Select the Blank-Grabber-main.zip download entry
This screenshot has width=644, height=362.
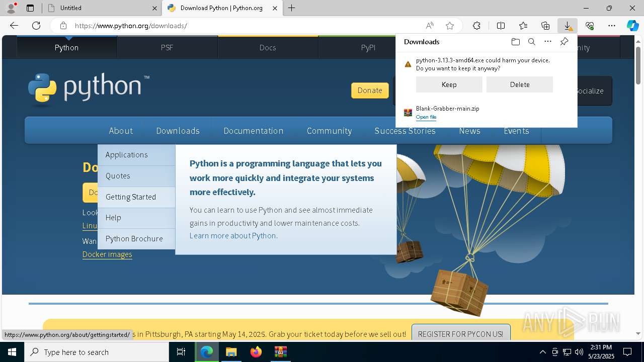tap(486, 113)
